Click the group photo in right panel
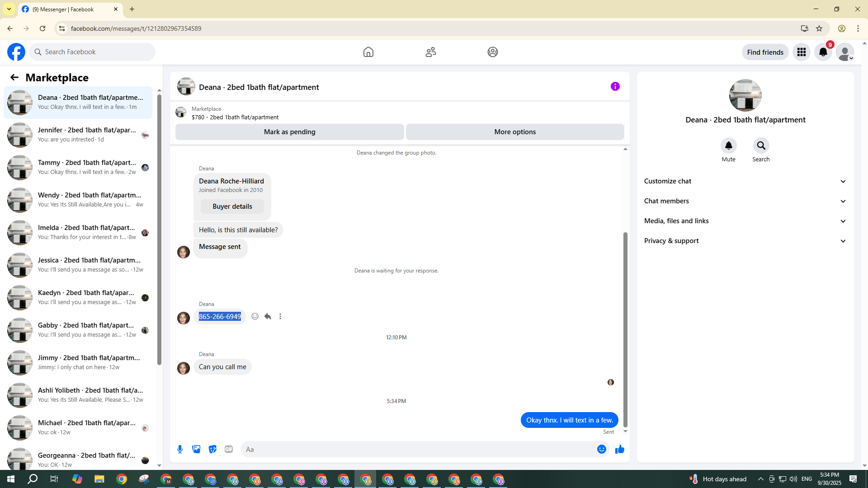 pos(745,95)
